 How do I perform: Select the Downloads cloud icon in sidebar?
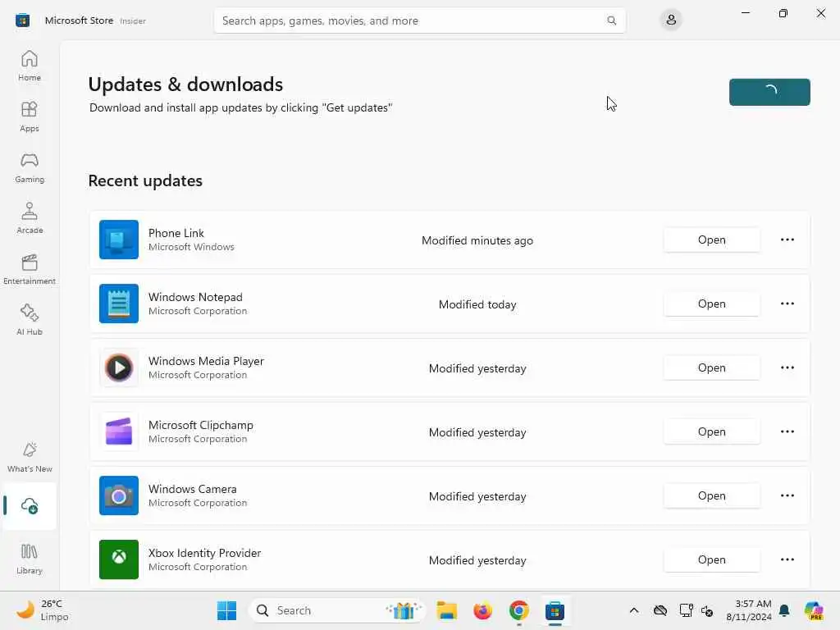pyautogui.click(x=30, y=505)
